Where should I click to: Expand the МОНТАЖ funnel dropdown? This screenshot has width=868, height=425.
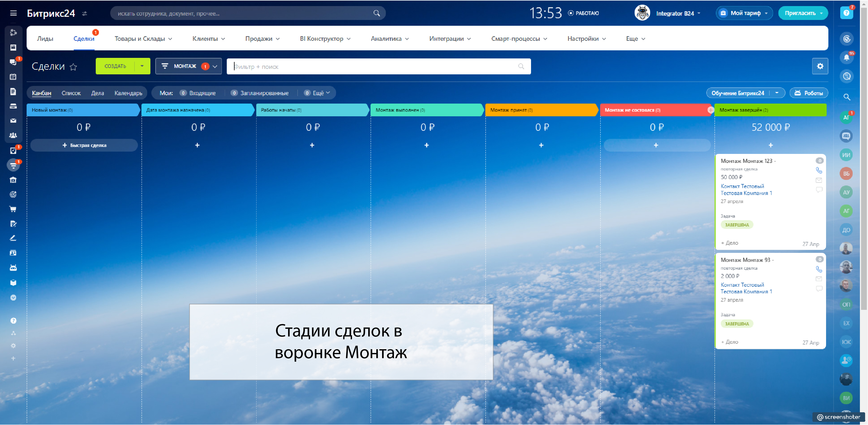pos(215,66)
